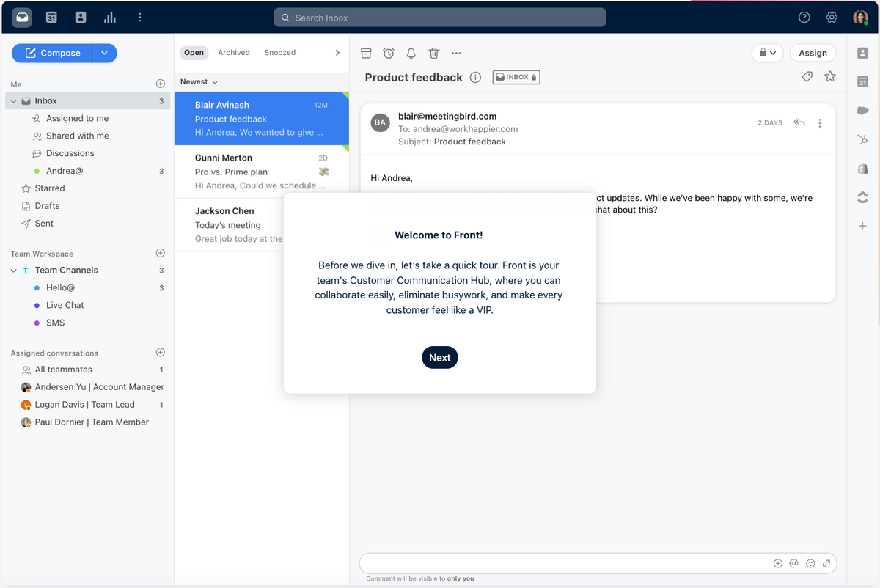
Task: Open Compose dropdown arrow
Action: point(105,53)
